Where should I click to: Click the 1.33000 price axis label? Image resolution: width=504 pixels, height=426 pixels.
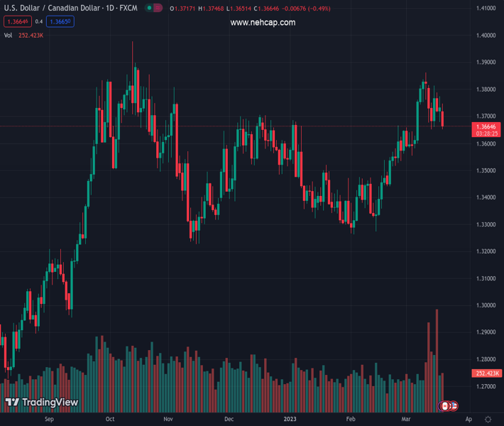pyautogui.click(x=486, y=224)
